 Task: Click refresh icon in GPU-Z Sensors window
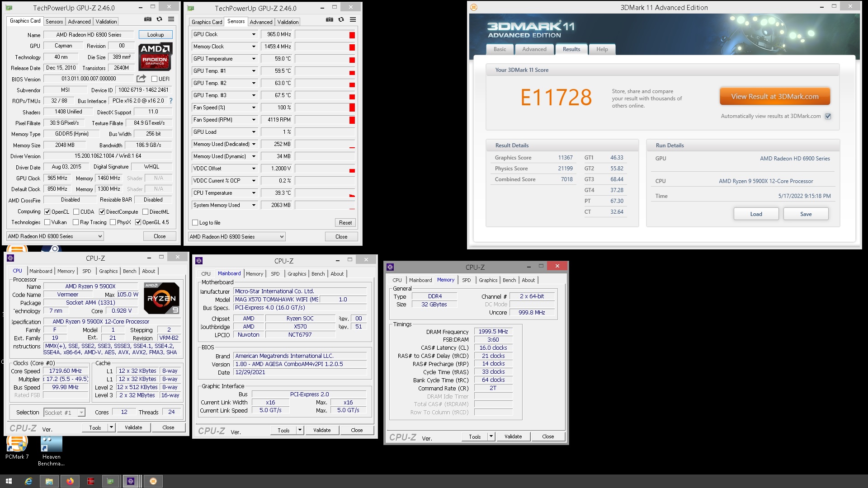pyautogui.click(x=341, y=20)
